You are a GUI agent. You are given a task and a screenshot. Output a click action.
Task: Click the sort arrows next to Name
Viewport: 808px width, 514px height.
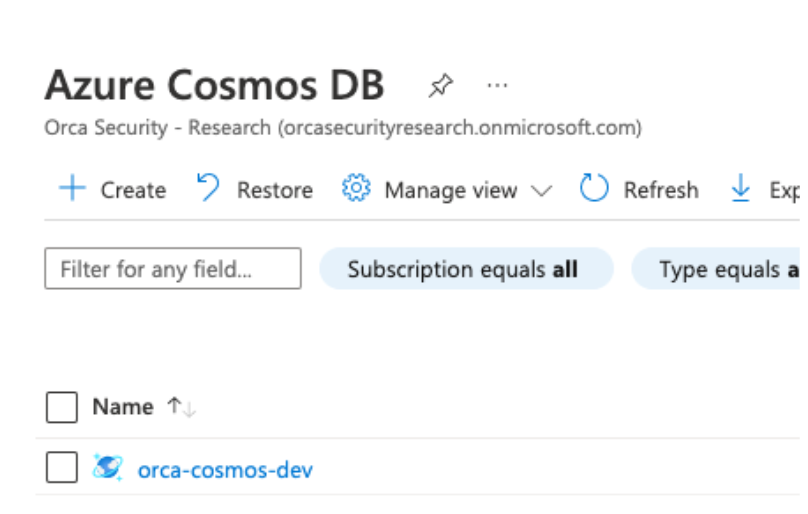181,407
